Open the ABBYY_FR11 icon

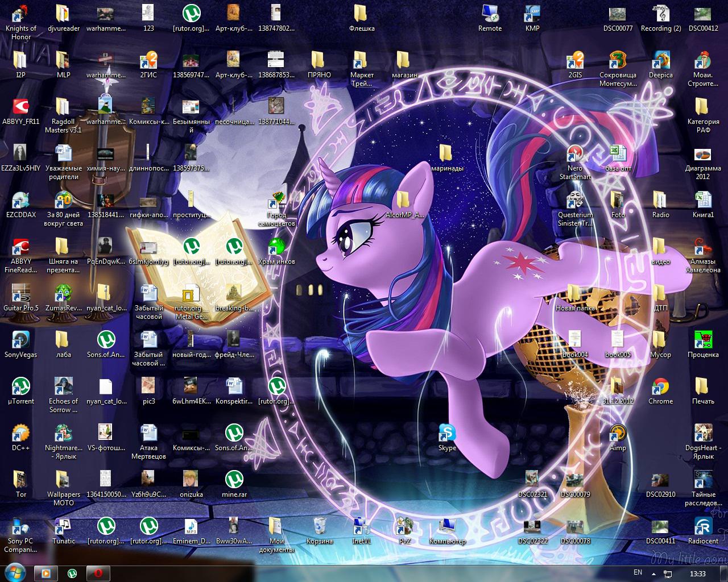(21, 111)
